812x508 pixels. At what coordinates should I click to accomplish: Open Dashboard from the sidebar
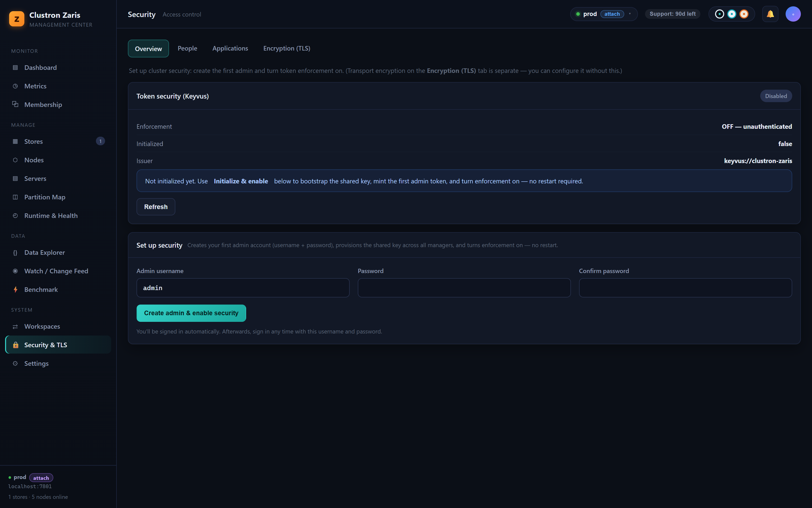click(58, 68)
